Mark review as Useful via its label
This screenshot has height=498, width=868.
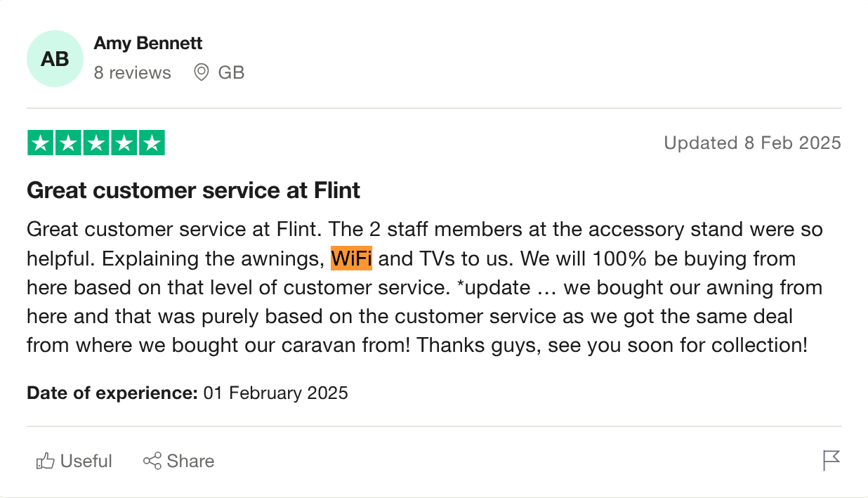click(x=86, y=461)
